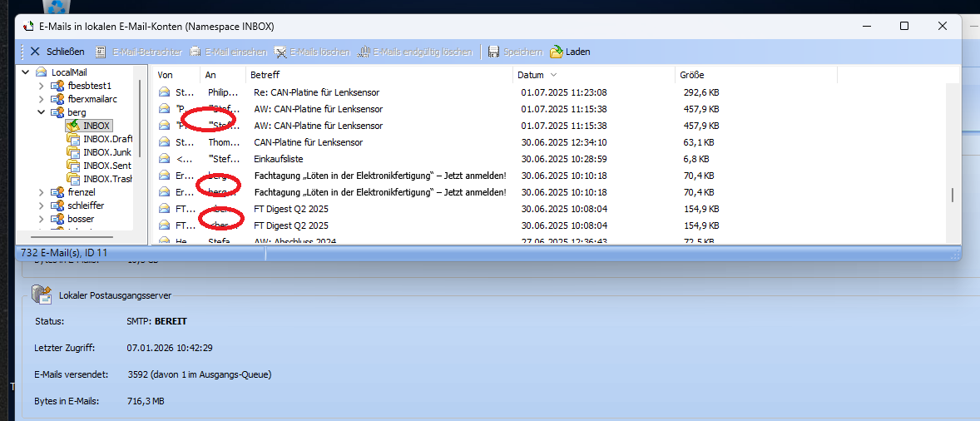
Task: Expand the frenzel account node
Action: click(x=42, y=192)
